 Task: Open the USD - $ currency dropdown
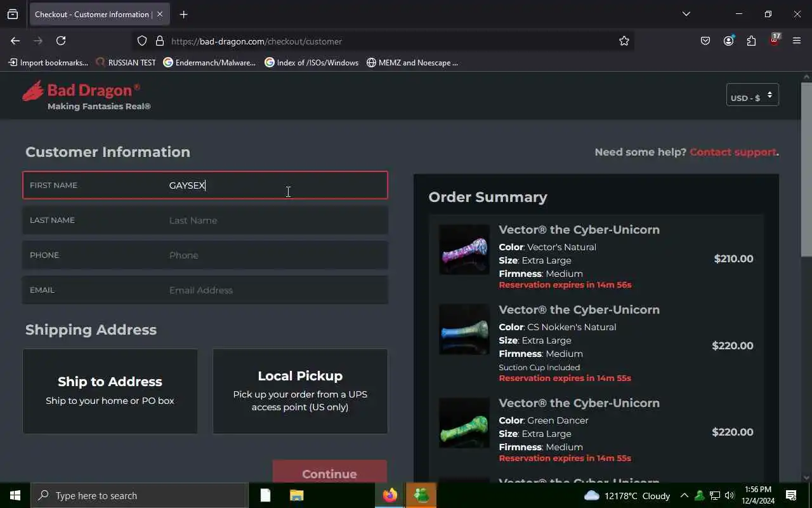pyautogui.click(x=752, y=95)
